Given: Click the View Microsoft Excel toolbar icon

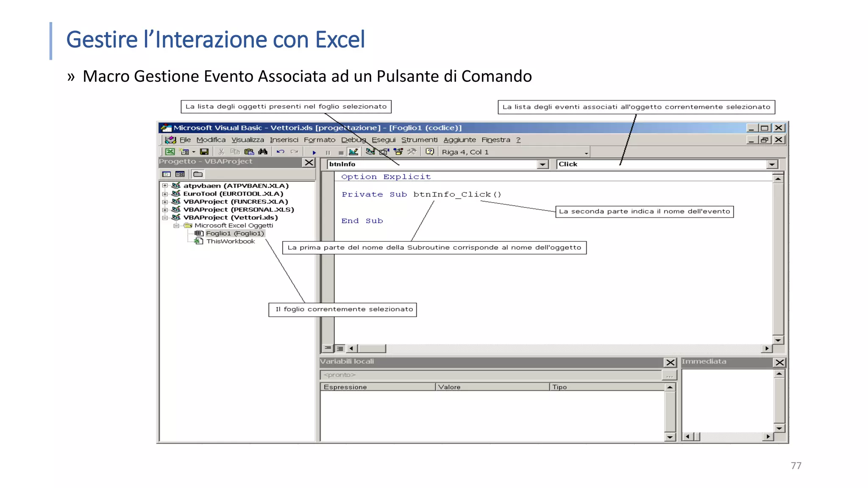Looking at the screenshot, I should tap(170, 152).
